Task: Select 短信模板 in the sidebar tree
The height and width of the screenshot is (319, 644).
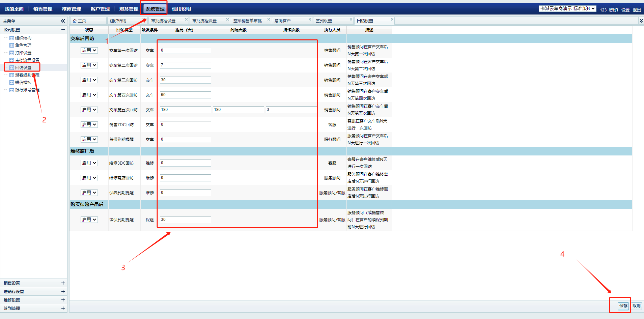Action: pos(23,83)
